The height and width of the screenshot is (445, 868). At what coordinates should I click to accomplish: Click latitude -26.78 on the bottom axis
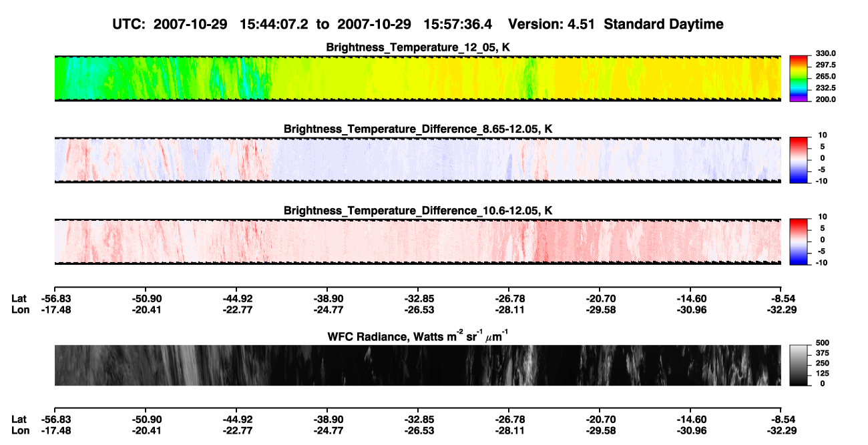[509, 420]
